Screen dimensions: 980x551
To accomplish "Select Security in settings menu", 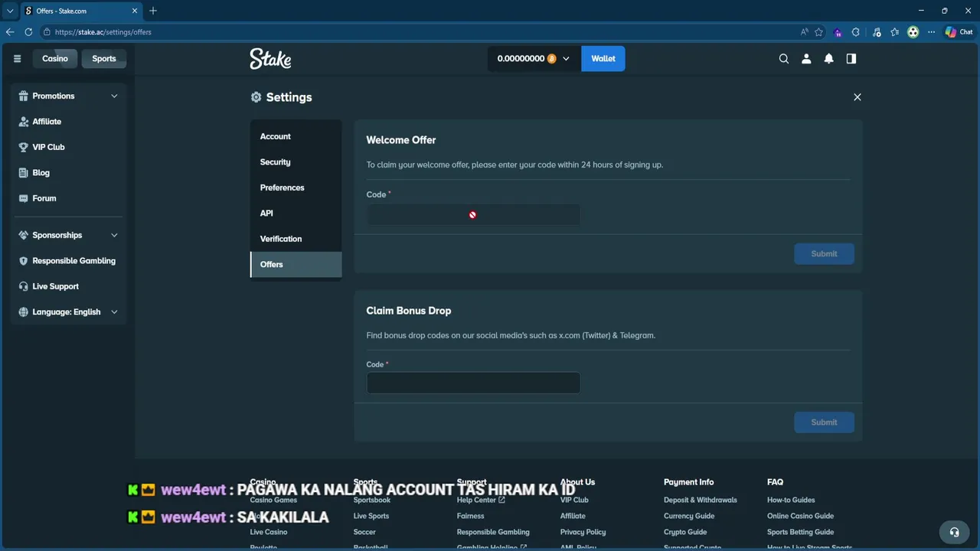I will [296, 162].
